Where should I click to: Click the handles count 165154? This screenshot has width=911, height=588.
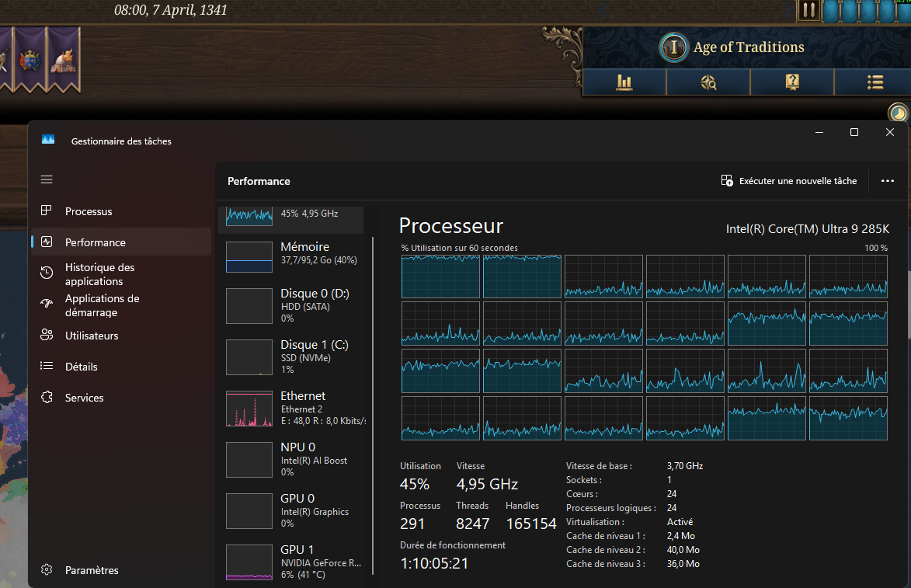click(531, 524)
